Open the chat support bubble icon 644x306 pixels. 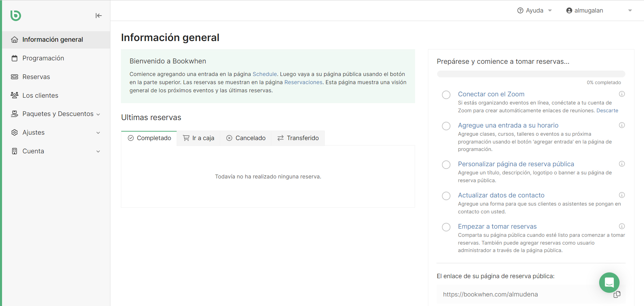609,283
